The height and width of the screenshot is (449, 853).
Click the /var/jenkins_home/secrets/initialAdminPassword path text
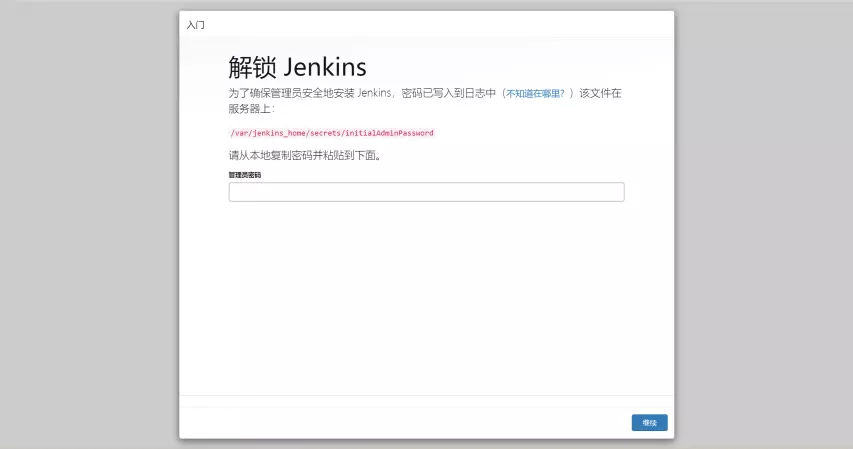point(331,132)
